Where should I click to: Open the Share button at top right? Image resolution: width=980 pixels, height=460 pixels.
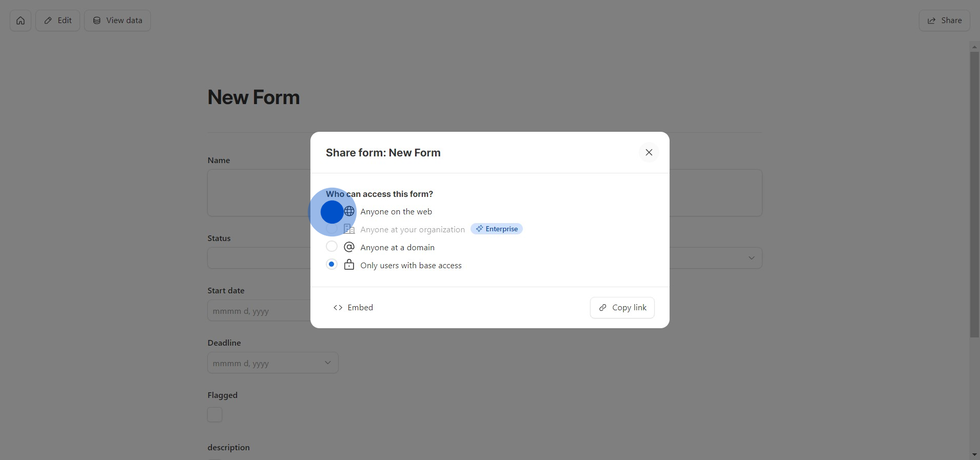pyautogui.click(x=944, y=21)
